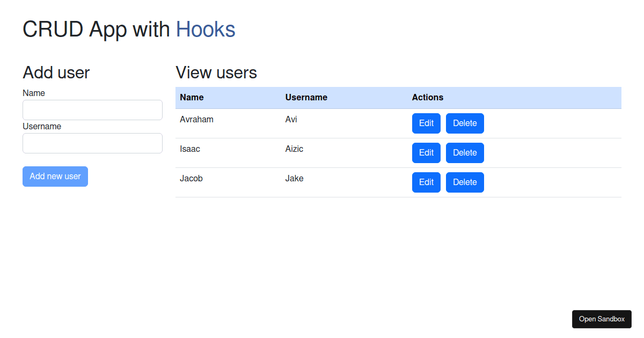Delete the user Avraham
Viewport: 644px width, 338px height.
click(465, 123)
